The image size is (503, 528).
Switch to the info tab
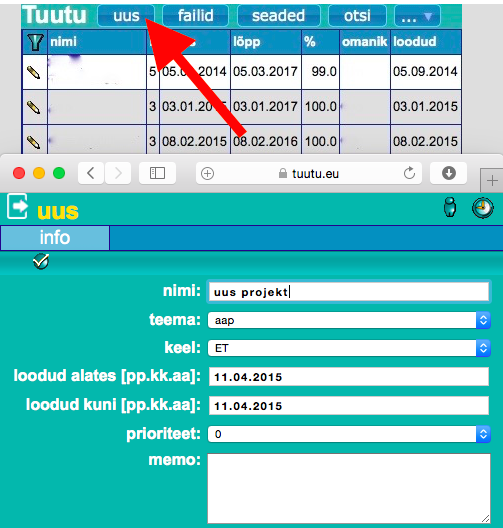[x=55, y=238]
